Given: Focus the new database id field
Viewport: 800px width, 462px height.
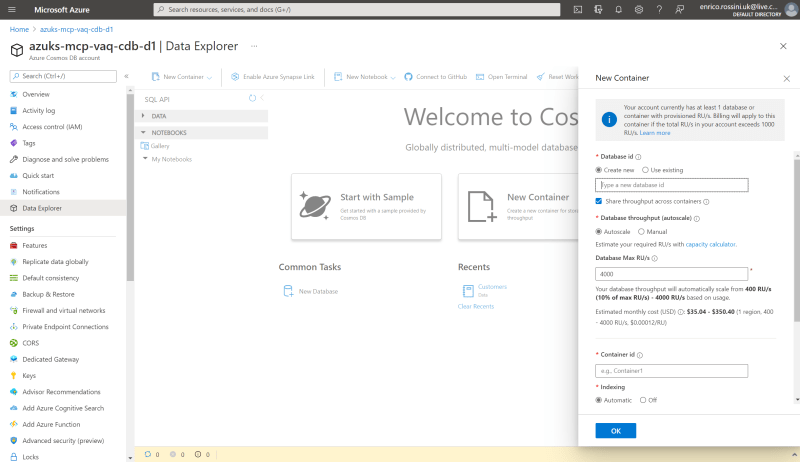Looking at the screenshot, I should click(671, 185).
